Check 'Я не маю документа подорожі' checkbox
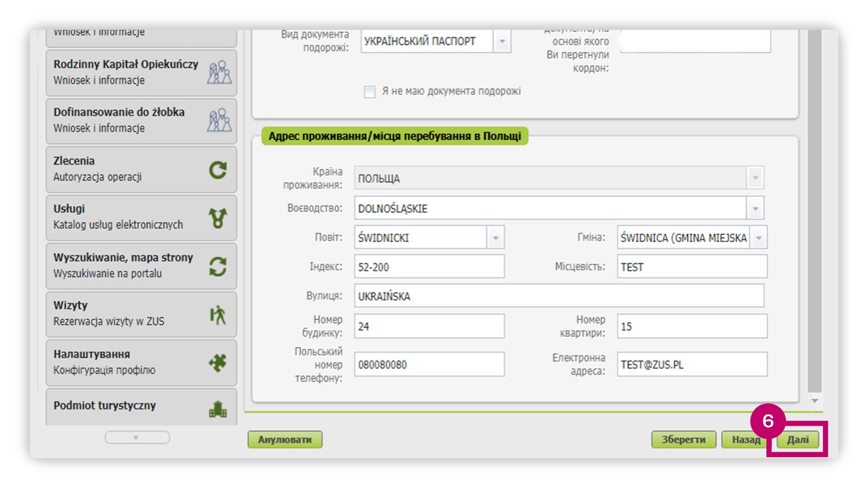The height and width of the screenshot is (488, 868). [x=370, y=92]
